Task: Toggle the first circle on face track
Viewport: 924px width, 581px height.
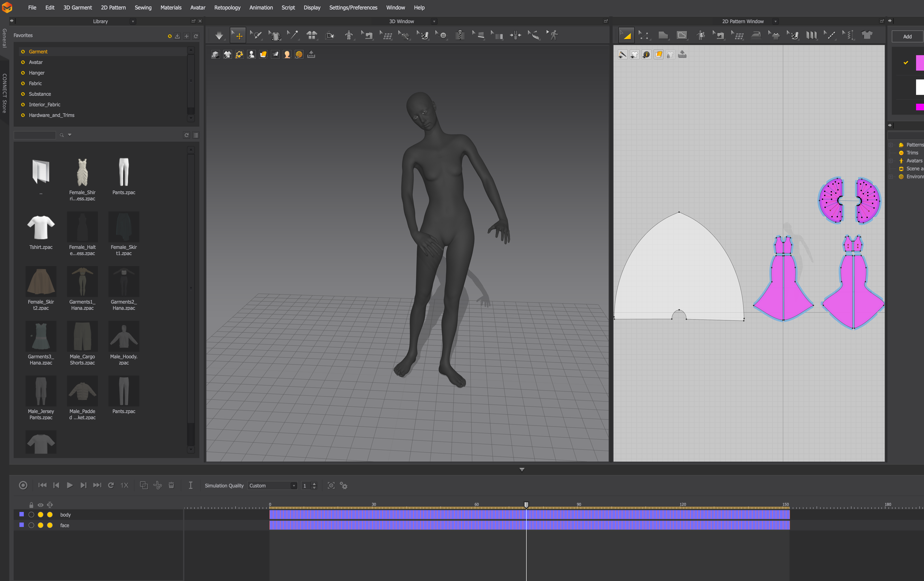Action: point(32,525)
